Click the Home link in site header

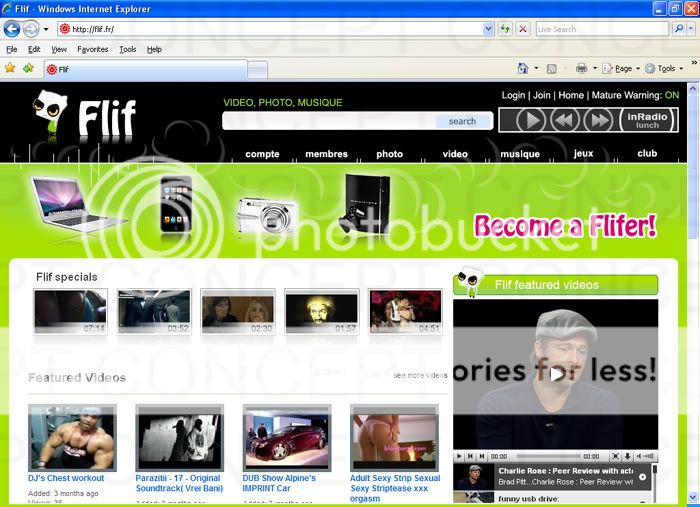(x=571, y=95)
